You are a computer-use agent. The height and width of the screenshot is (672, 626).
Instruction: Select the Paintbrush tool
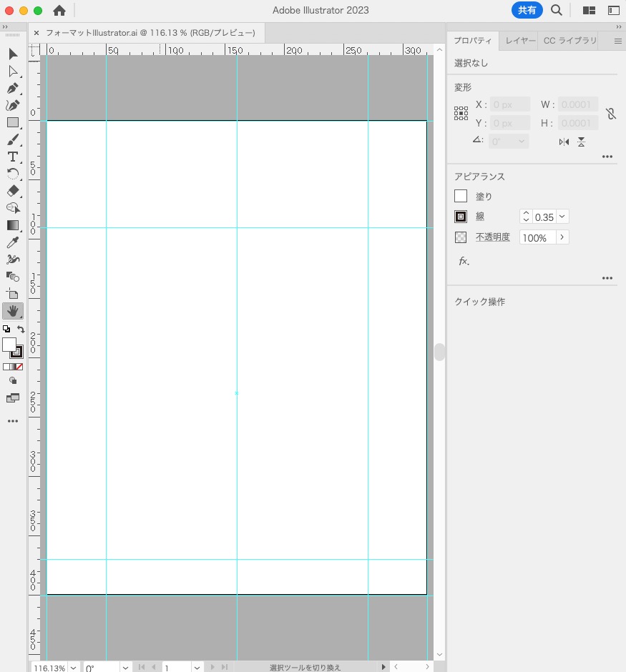coord(13,139)
